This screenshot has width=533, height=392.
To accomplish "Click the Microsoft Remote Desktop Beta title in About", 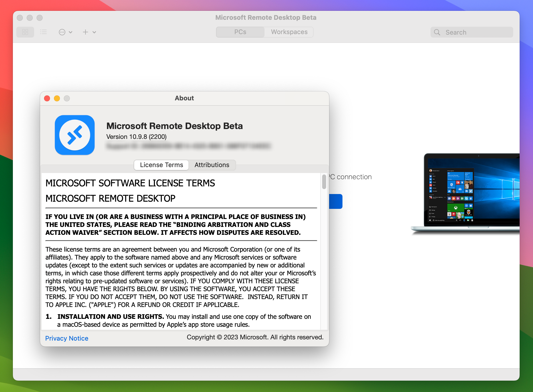I will point(174,126).
